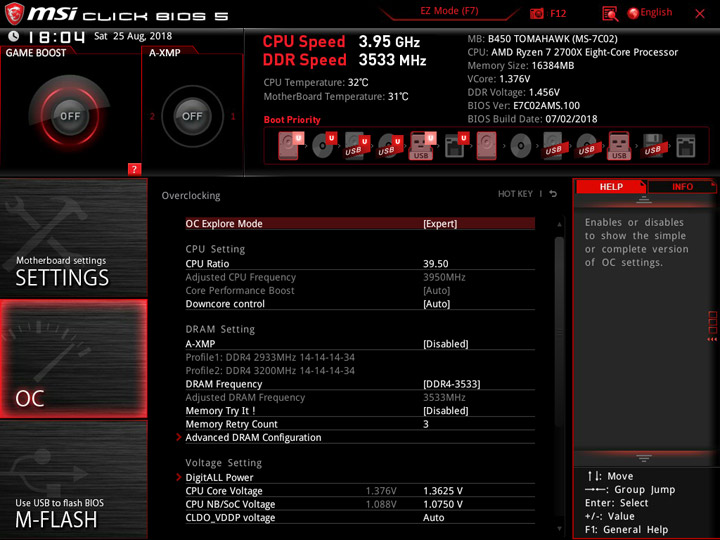The image size is (720, 540).
Task: Select the UEFI USB key boot icon
Action: (422, 146)
